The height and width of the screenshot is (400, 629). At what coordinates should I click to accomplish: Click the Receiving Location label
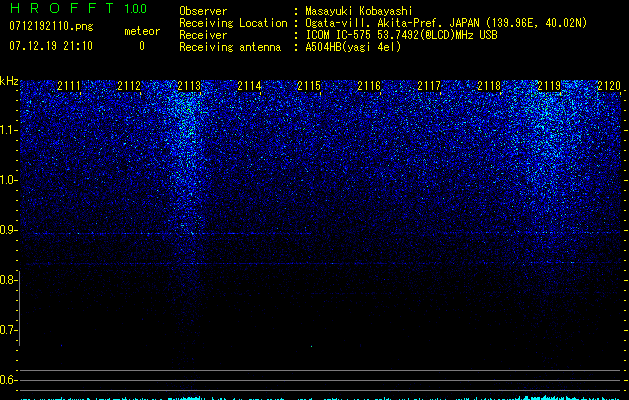[233, 23]
